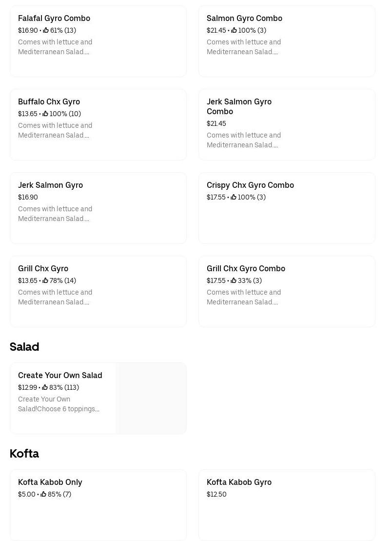This screenshot has width=392, height=541.
Task: Click thumbs-up icon on Grill Chx Gyro Combo
Action: [234, 281]
